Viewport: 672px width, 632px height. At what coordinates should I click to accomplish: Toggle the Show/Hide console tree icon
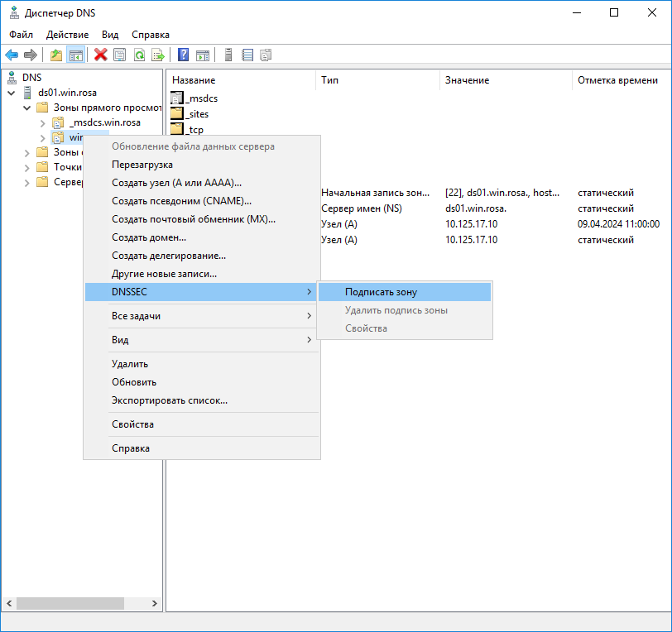(76, 55)
